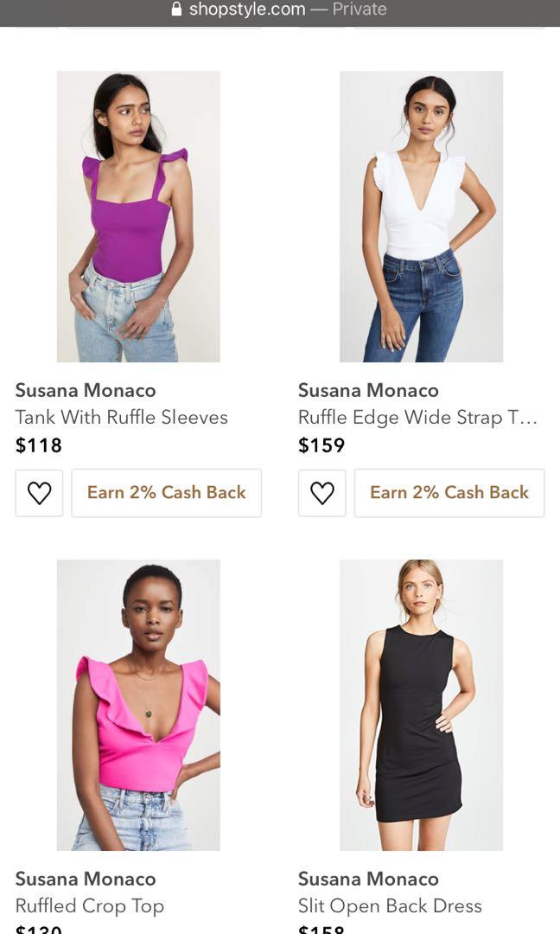This screenshot has height=934, width=560.
Task: Click Earn 2% Cash Back under $159 top
Action: pyautogui.click(x=449, y=493)
